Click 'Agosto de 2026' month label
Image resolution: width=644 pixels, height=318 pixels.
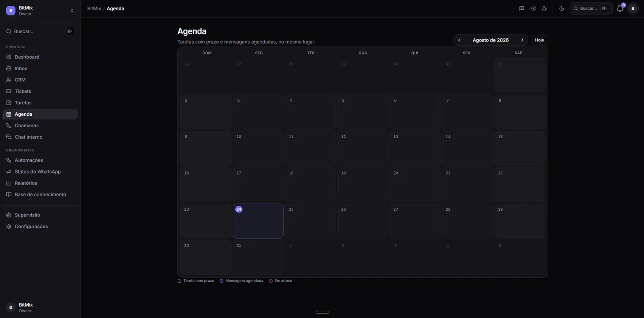[490, 40]
